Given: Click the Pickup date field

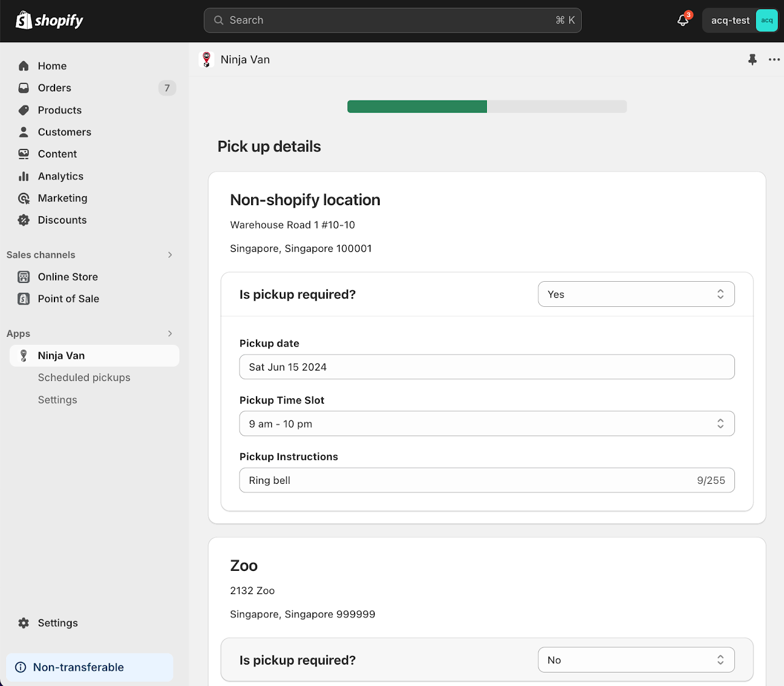Looking at the screenshot, I should pos(486,367).
